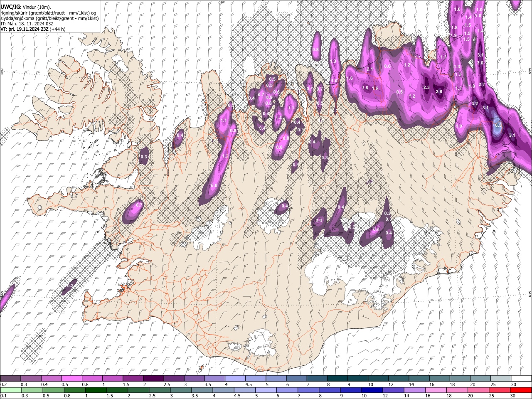Click the deep navy swatch starting at 10 in green scale

pos(372,390)
